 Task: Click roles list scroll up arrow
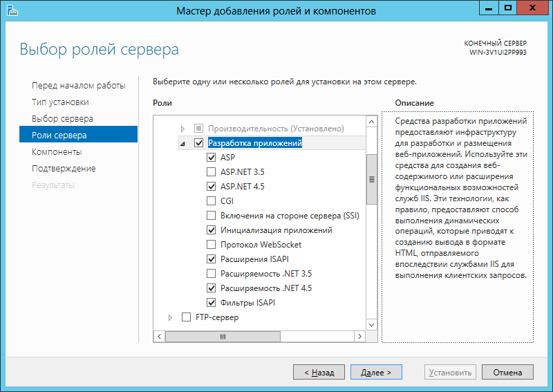[x=371, y=122]
